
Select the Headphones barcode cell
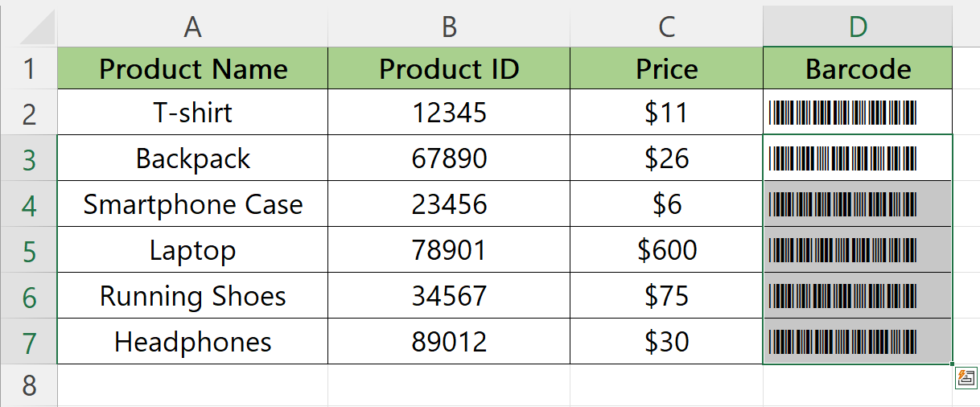[x=858, y=341]
